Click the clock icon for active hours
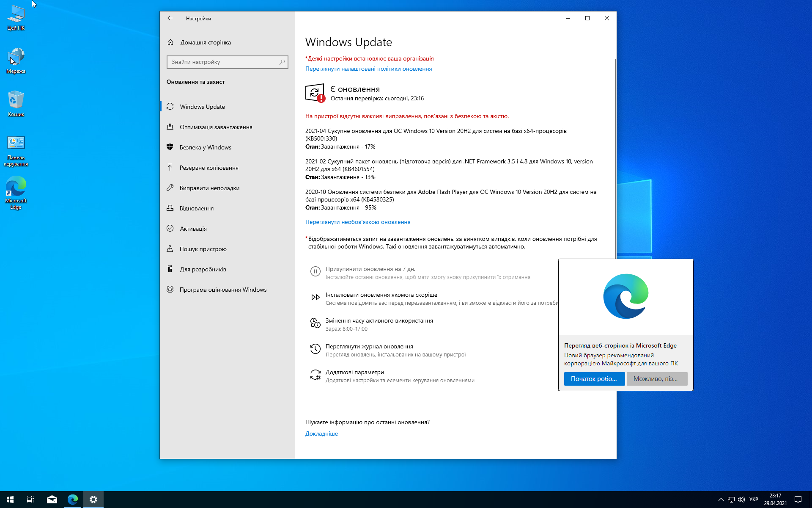 click(x=315, y=323)
